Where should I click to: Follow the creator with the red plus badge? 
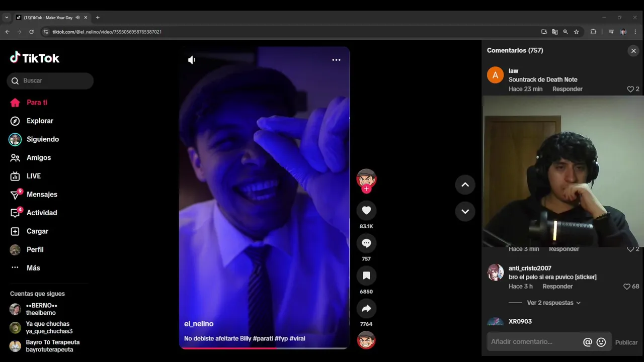(x=366, y=189)
